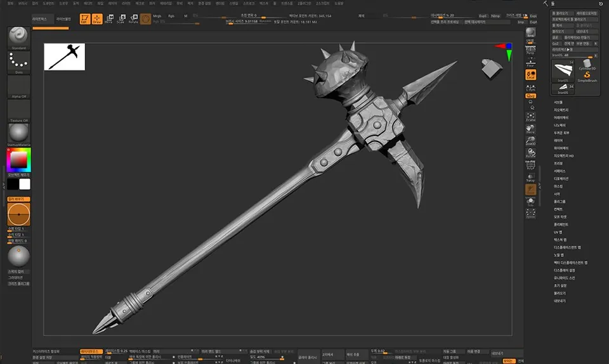This screenshot has width=609, height=364.
Task: Select the Scale transform tool
Action: point(121,18)
